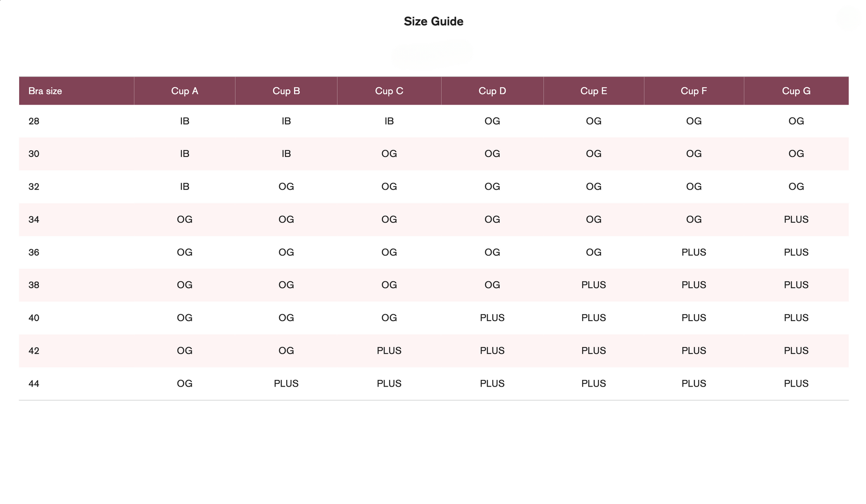Select the Size Guide title text
Image resolution: width=866 pixels, height=504 pixels.
pos(433,21)
